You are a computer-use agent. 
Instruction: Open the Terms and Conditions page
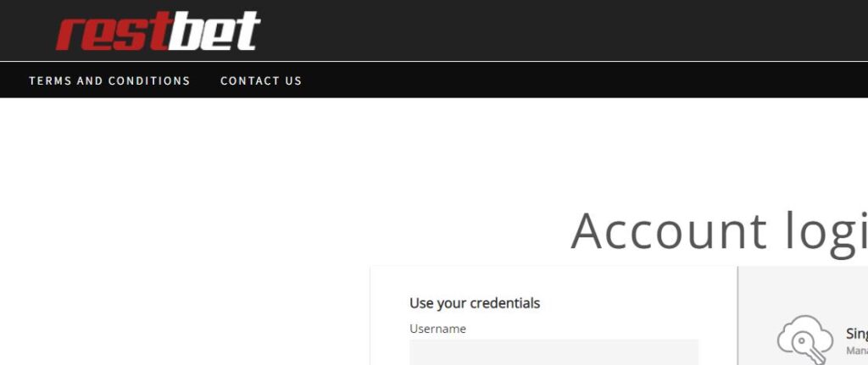tap(109, 80)
